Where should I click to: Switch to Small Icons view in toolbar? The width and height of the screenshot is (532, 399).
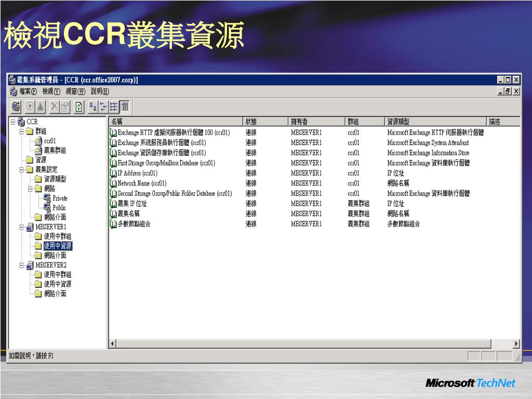(x=103, y=107)
